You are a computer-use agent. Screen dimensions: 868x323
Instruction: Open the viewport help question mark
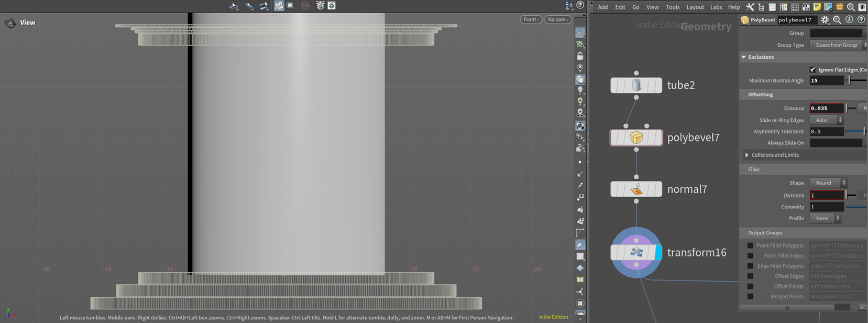580,5
